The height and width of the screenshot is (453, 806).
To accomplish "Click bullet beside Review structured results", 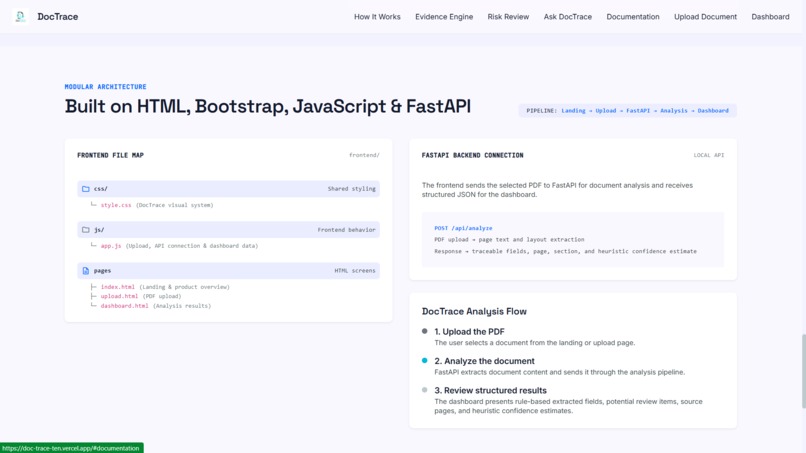I will (425, 390).
